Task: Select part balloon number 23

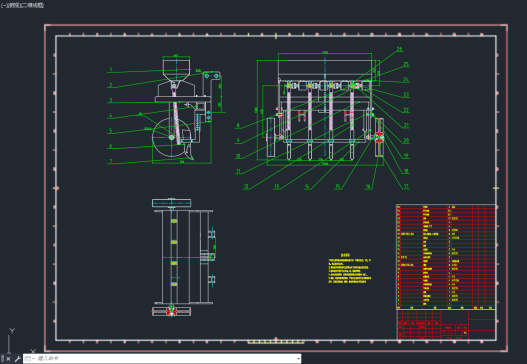Action: (x=406, y=95)
